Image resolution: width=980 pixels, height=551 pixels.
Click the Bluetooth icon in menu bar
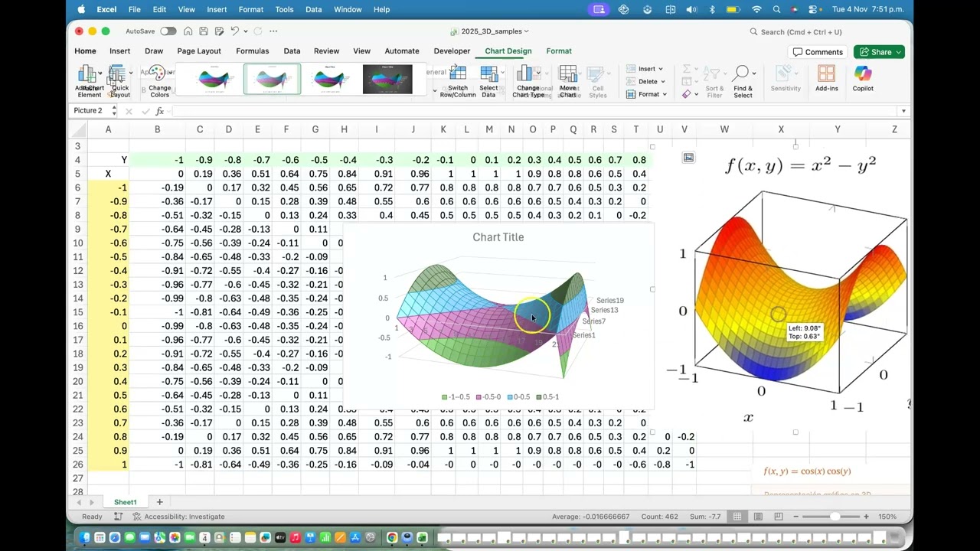711,9
